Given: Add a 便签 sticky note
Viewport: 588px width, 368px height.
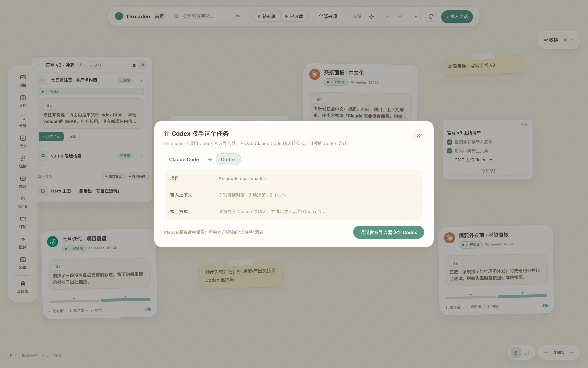Looking at the screenshot, I should [23, 121].
